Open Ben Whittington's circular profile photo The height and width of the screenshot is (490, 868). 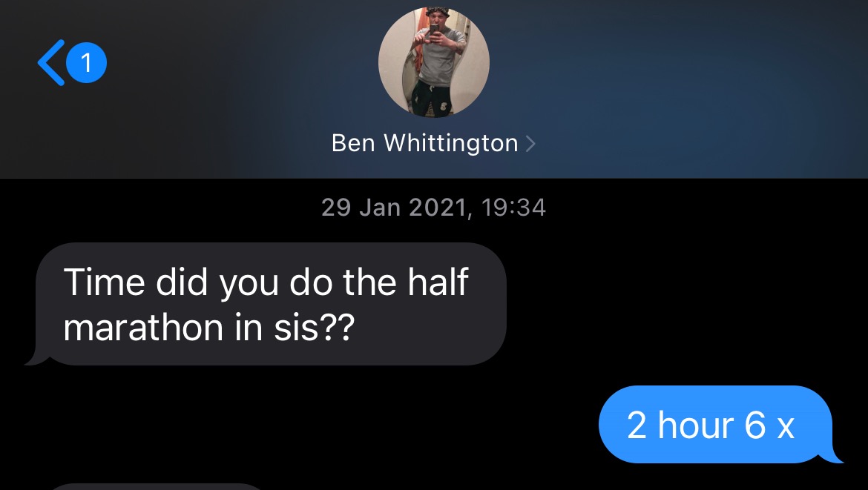point(433,62)
